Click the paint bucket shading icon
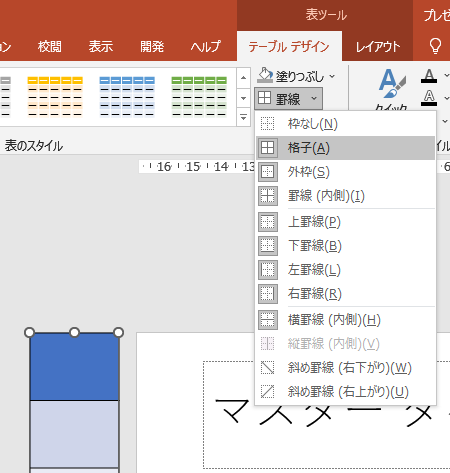The width and height of the screenshot is (450, 473). [265, 75]
